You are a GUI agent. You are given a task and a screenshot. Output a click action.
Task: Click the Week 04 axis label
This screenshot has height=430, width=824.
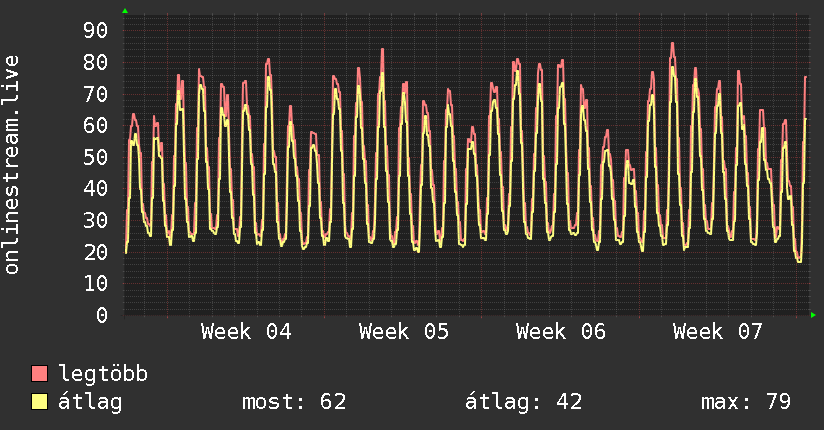coord(246,332)
